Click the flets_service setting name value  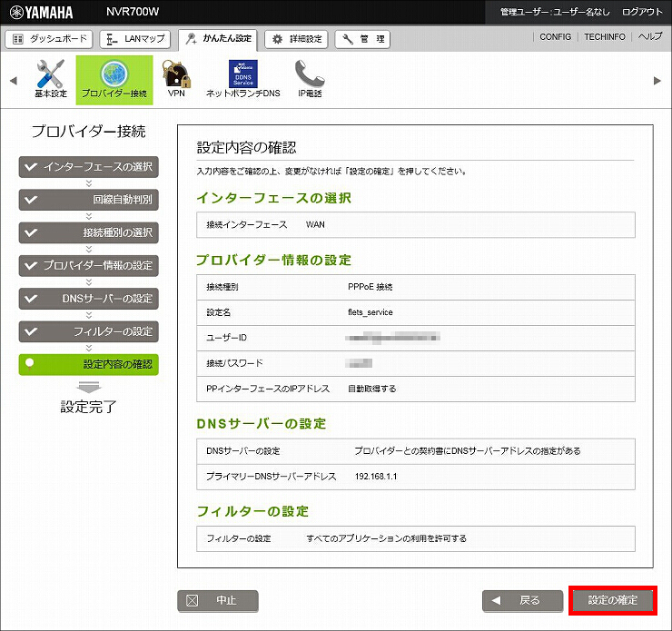pyautogui.click(x=371, y=312)
